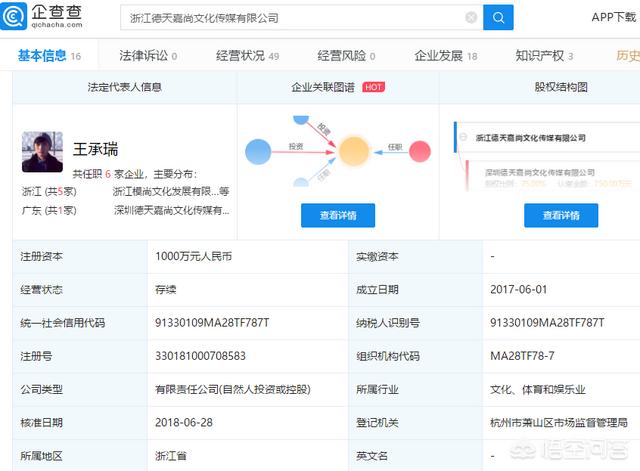This screenshot has width=640, height=471.
Task: Click registration number 330181000708583
Action: tap(200, 356)
